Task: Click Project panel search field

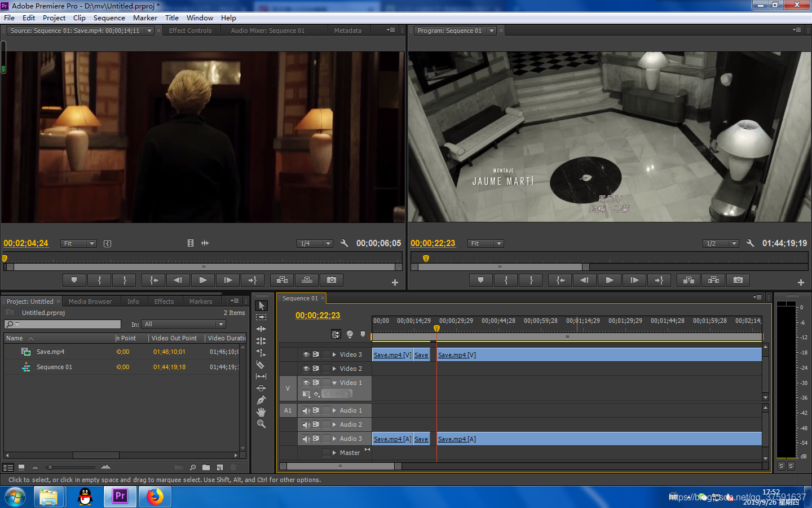Action: (x=63, y=324)
